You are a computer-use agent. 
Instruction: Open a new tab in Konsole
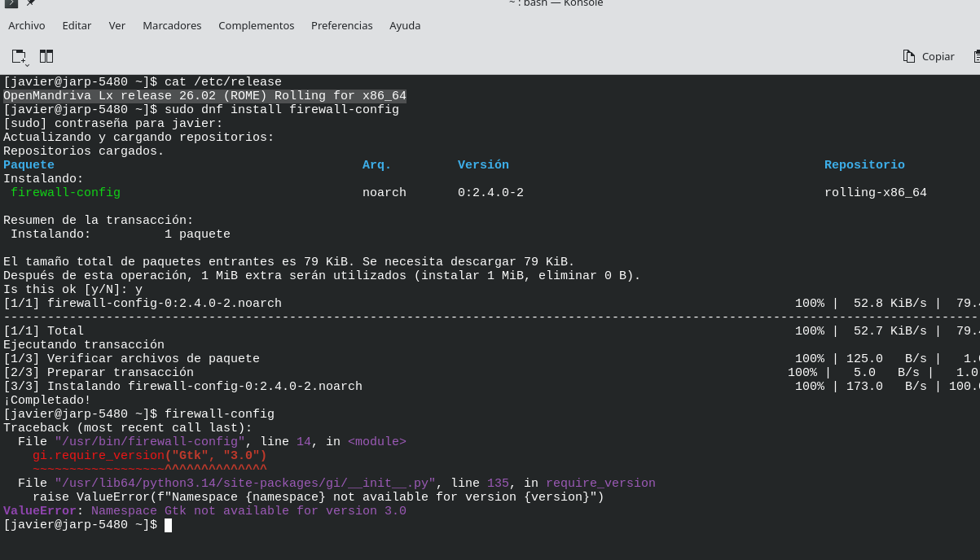[x=19, y=56]
